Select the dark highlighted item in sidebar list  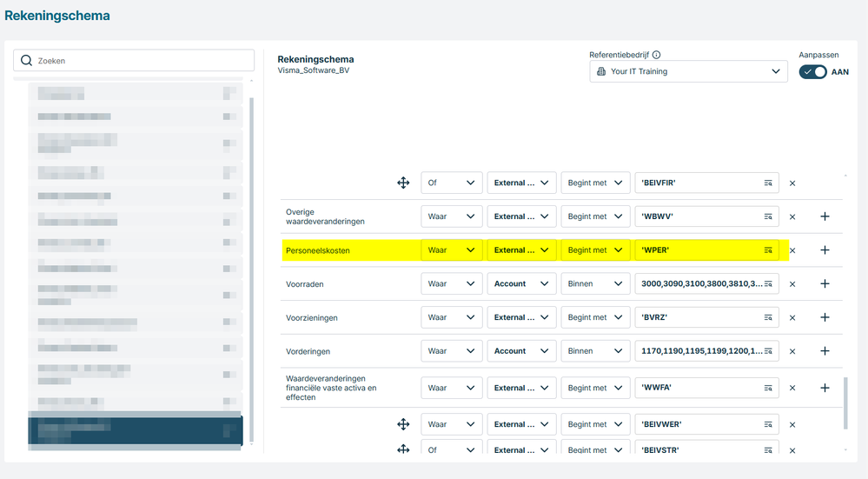pos(135,430)
